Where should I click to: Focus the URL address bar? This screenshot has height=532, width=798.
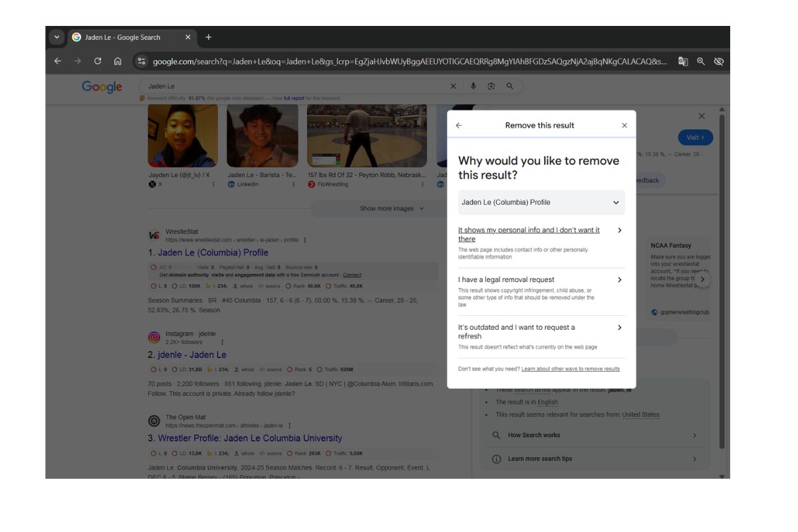click(410, 61)
